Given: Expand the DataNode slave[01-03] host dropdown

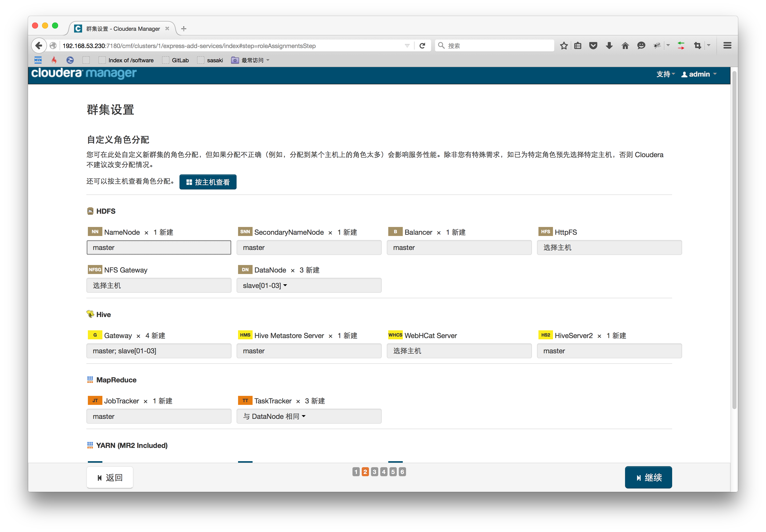Looking at the screenshot, I should [265, 286].
